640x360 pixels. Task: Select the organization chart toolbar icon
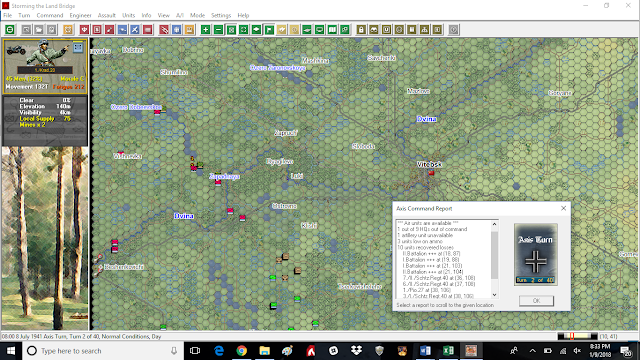(424, 29)
